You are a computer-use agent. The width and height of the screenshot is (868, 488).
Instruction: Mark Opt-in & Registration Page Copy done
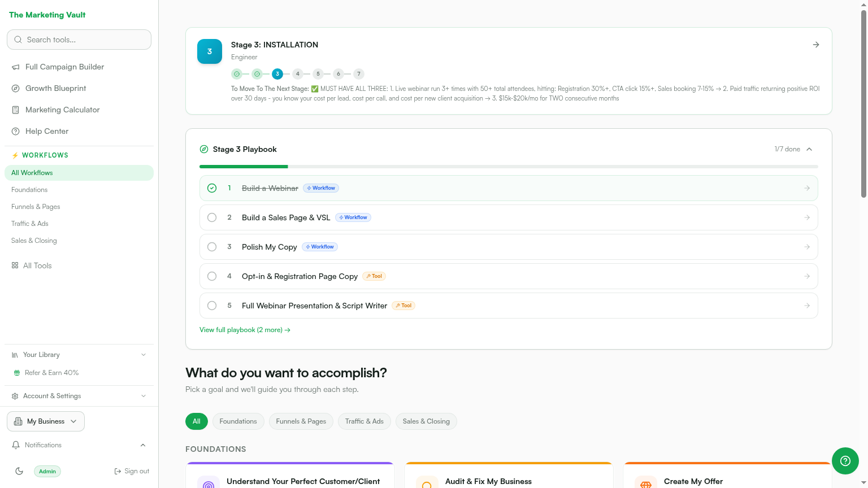point(212,276)
